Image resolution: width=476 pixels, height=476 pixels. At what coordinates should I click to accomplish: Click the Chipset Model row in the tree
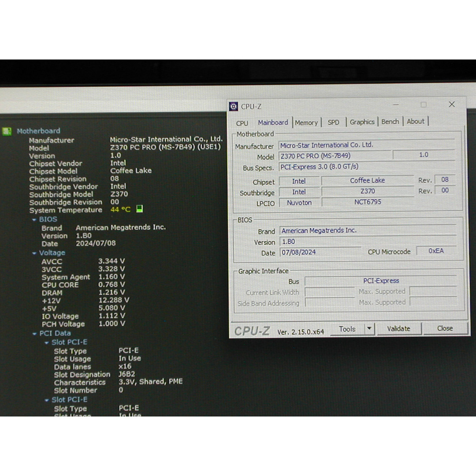[x=90, y=171]
